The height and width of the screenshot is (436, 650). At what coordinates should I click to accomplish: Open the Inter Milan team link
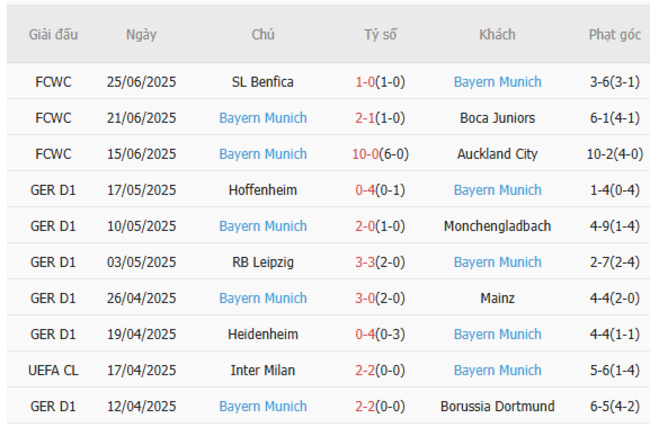click(263, 370)
